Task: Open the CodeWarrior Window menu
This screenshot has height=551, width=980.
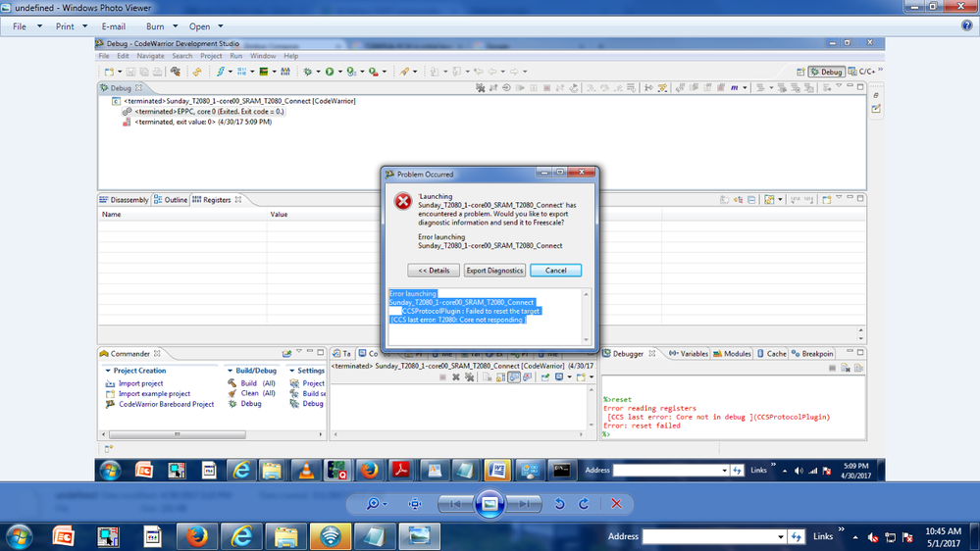Action: (263, 56)
